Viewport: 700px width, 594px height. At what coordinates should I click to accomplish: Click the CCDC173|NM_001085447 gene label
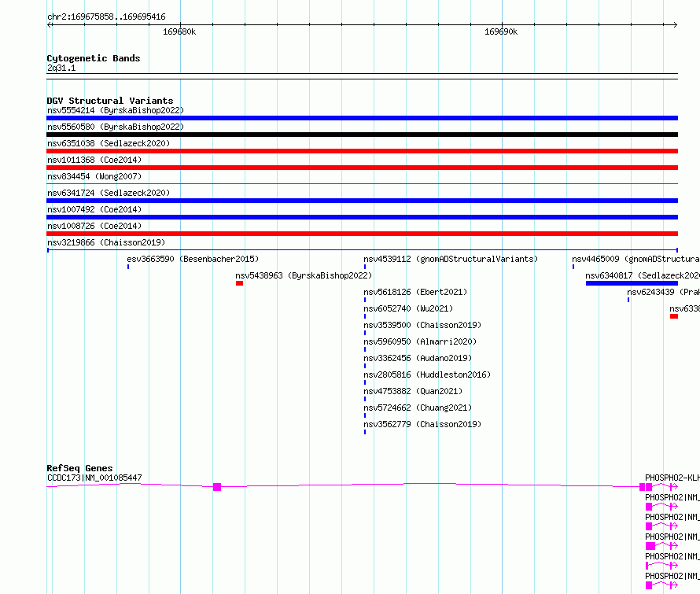click(94, 478)
